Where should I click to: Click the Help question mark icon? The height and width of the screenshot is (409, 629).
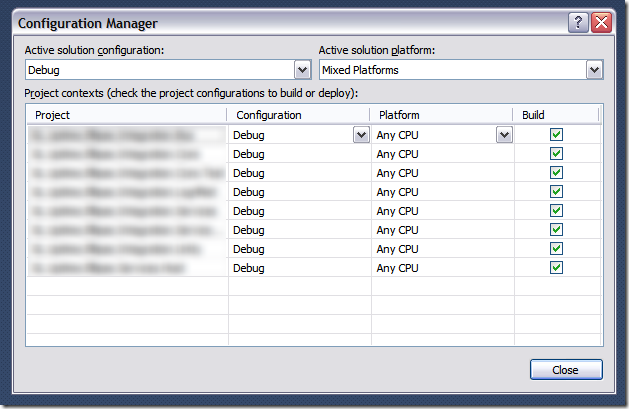pyautogui.click(x=578, y=22)
